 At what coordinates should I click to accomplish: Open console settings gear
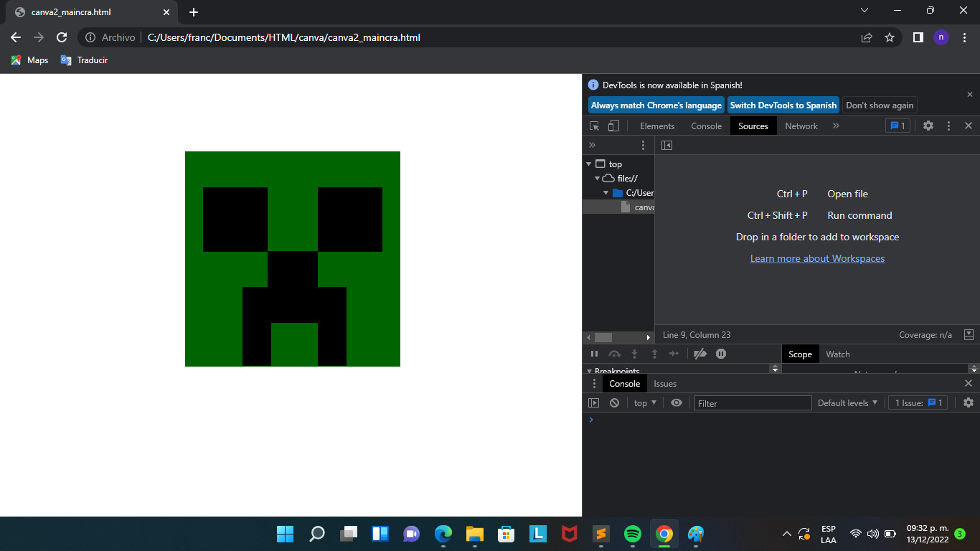(x=969, y=403)
